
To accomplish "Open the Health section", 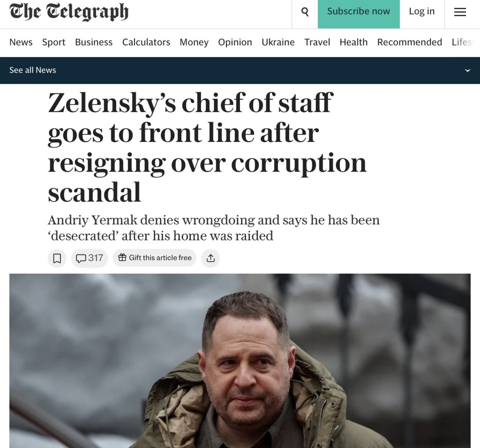I will [353, 42].
